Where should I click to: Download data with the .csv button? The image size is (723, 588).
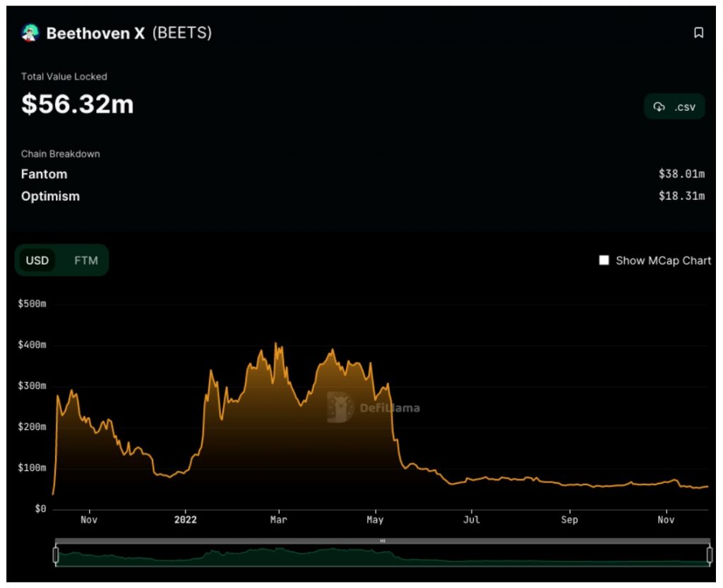pyautogui.click(x=674, y=107)
